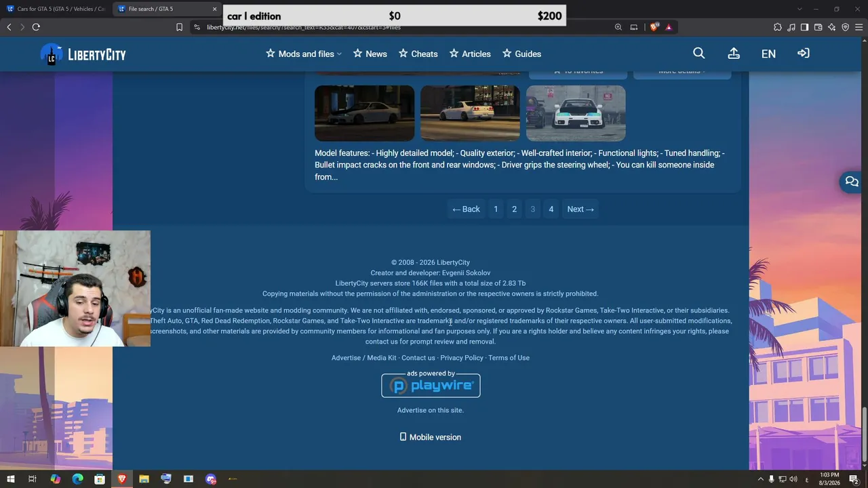Viewport: 868px width, 488px height.
Task: Click the Brave Shields lion icon
Action: click(x=654, y=27)
